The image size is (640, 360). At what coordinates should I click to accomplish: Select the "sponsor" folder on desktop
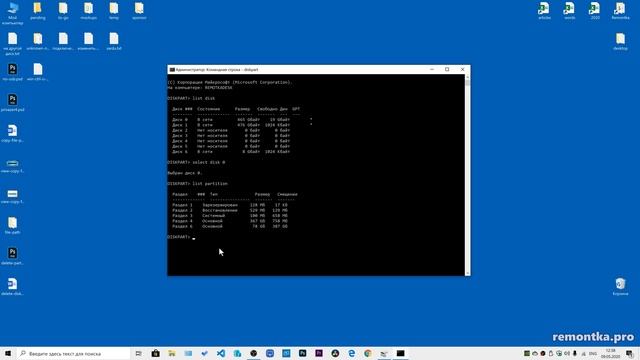pos(139,11)
